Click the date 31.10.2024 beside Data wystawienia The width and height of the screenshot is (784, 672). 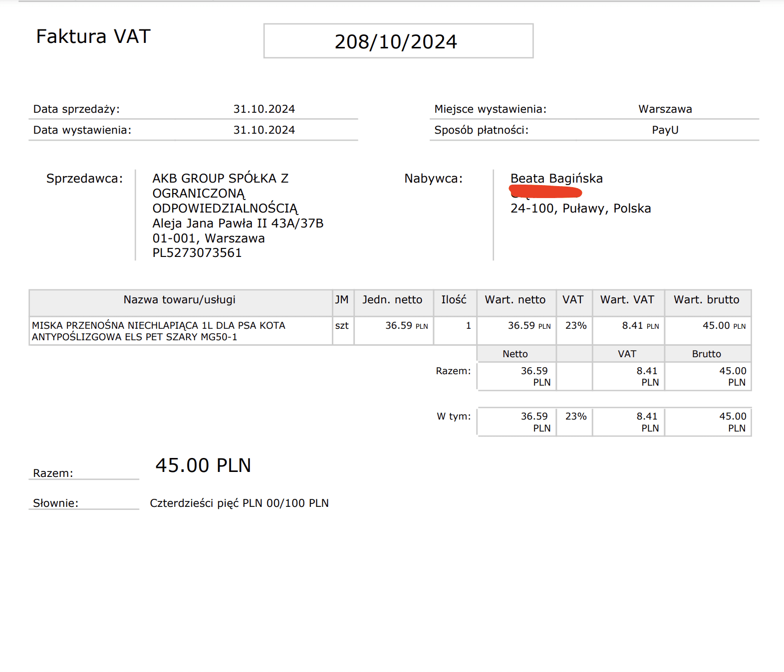pyautogui.click(x=264, y=130)
